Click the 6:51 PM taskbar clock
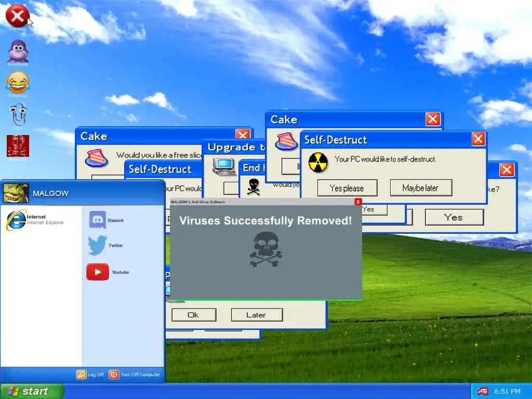 pyautogui.click(x=507, y=391)
